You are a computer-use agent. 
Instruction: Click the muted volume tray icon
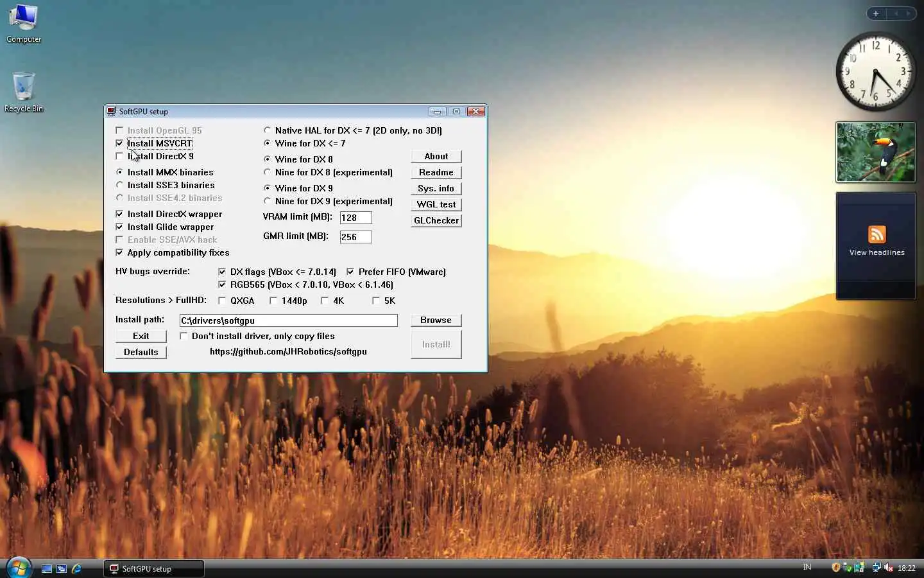889,568
